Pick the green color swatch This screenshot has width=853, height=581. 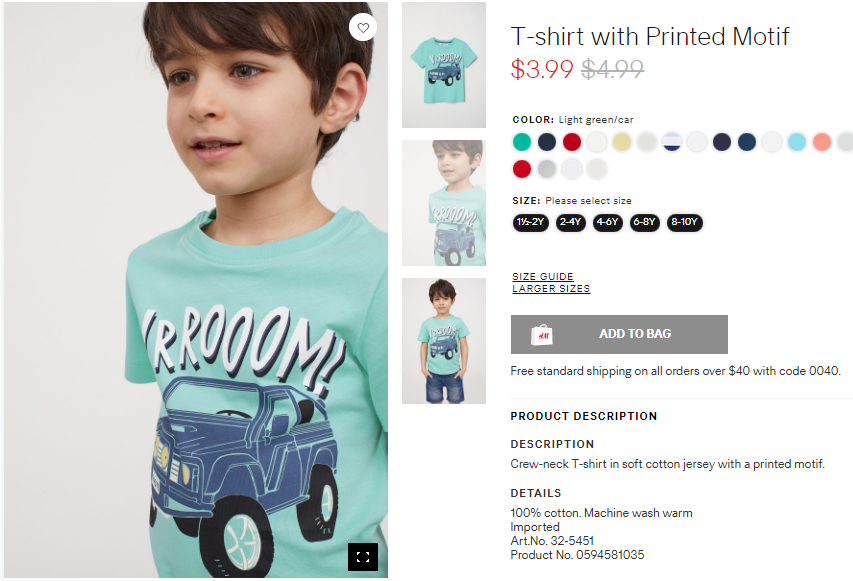tap(522, 142)
